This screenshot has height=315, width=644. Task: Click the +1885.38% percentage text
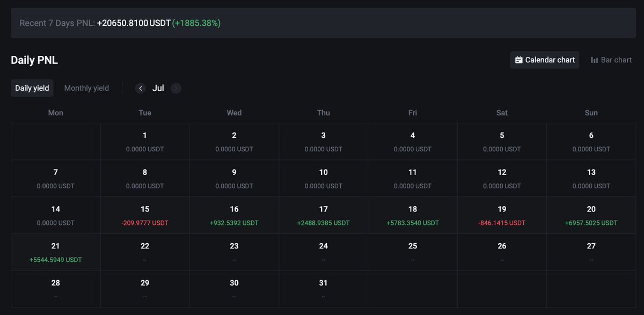(196, 23)
